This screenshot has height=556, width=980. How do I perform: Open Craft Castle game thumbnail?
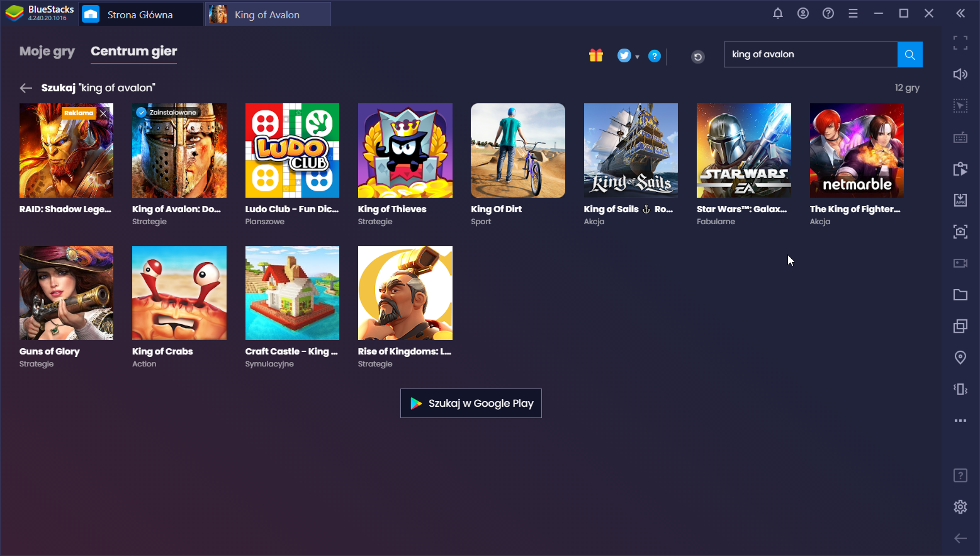pyautogui.click(x=292, y=293)
